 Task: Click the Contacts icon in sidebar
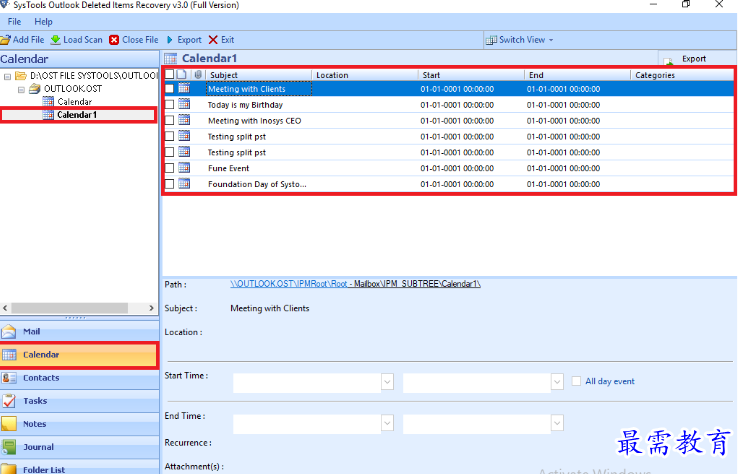[8, 378]
